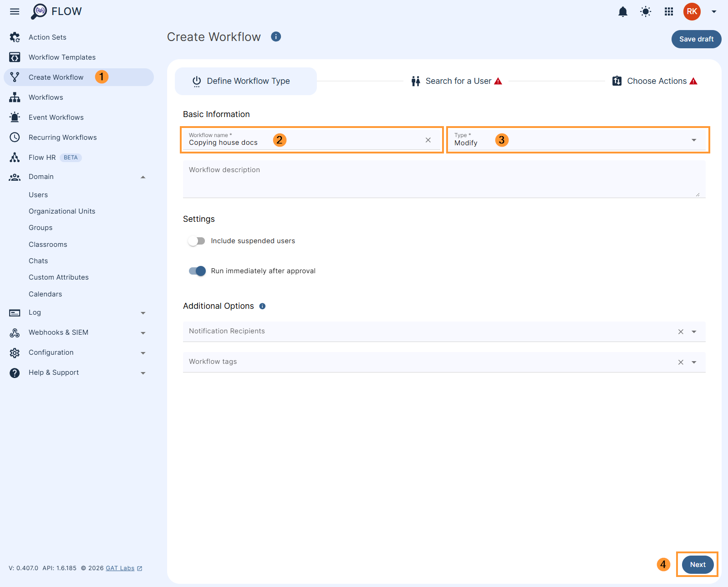Click the Search for a User step icon
Viewport: 728px width, 587px height.
click(x=416, y=82)
